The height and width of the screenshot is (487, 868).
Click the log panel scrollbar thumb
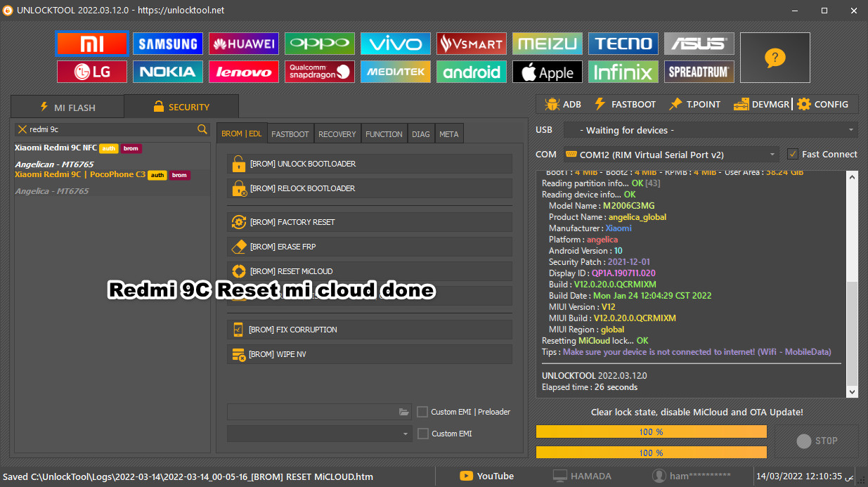click(853, 332)
